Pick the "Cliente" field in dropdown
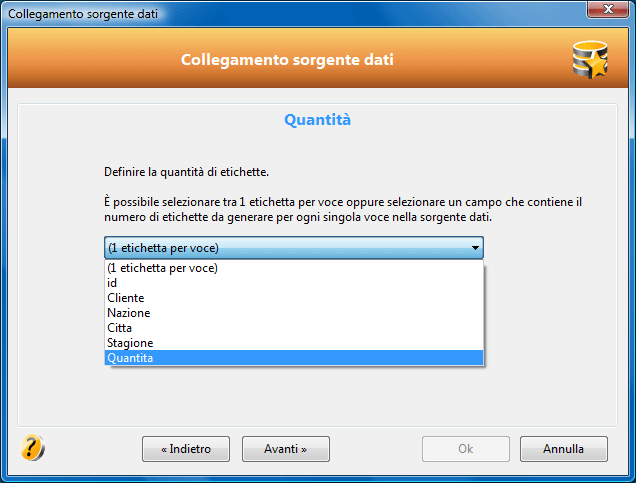Viewport: 636px width, 483px height. [294, 298]
